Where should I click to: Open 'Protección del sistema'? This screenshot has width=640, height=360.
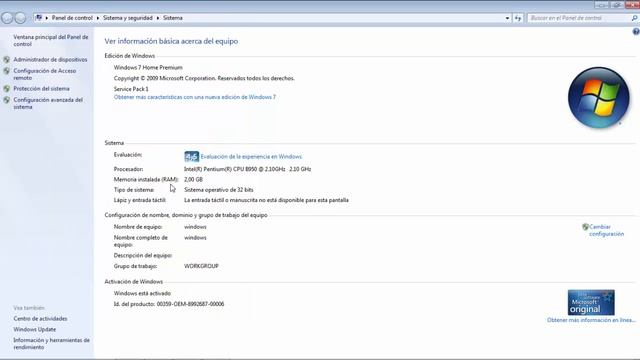(41, 89)
